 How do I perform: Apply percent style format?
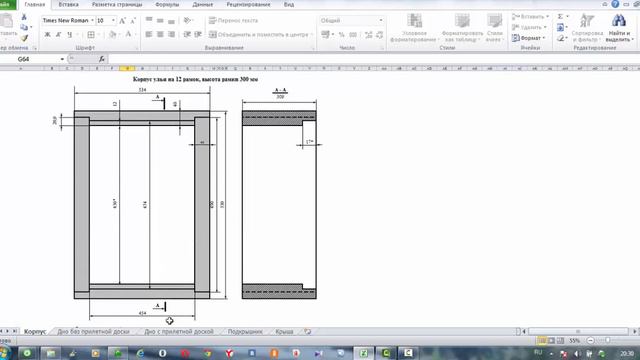coord(342,35)
